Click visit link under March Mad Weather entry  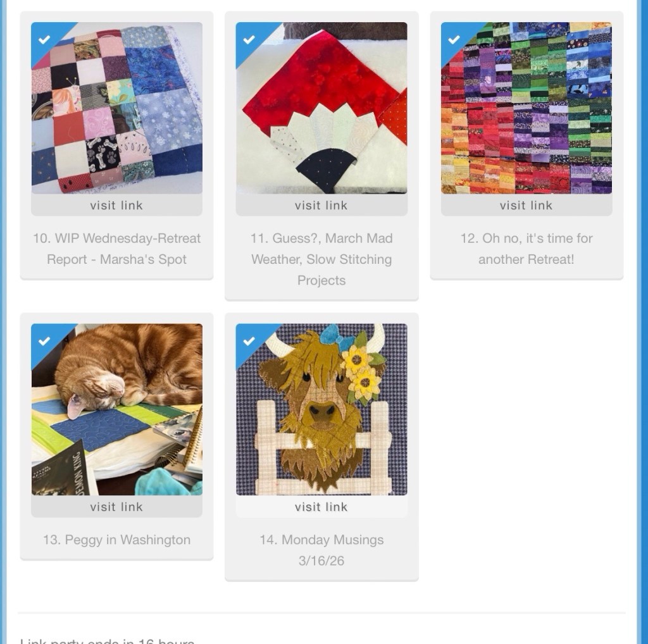click(x=321, y=206)
